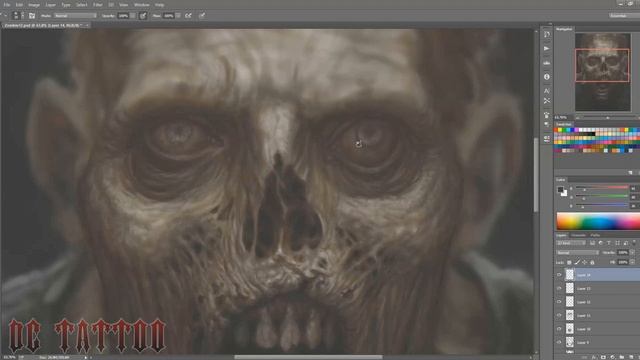The image size is (640, 360).
Task: Enable airbrush build-up mode
Action: 188,16
